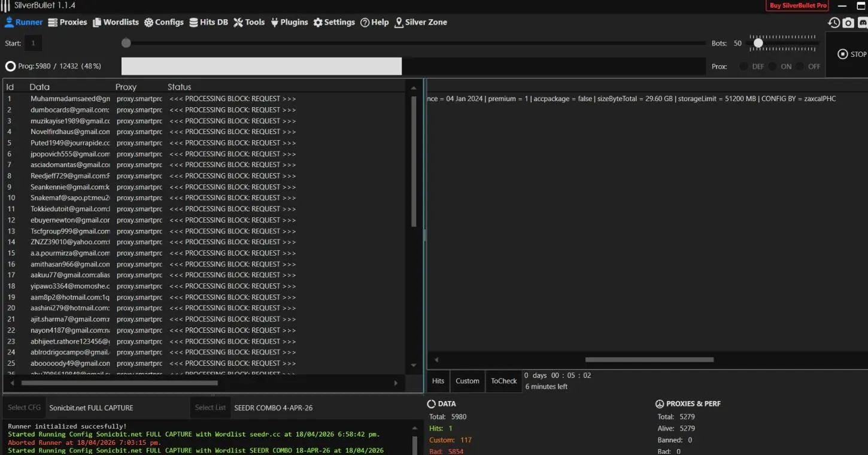868x455 pixels.
Task: Minimize the SilverBullet window
Action: pyautogui.click(x=842, y=5)
